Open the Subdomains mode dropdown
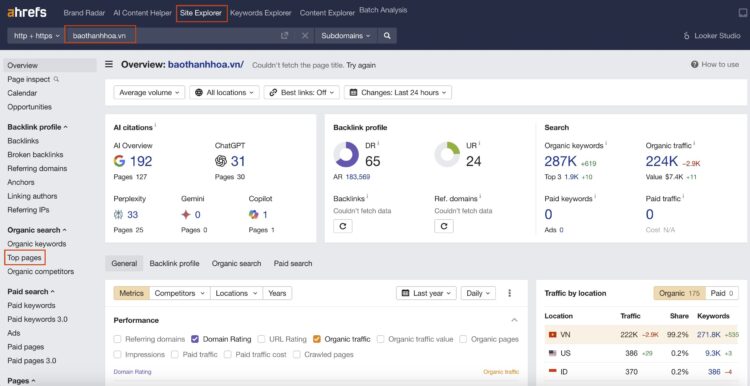750x386 pixels. click(x=346, y=36)
